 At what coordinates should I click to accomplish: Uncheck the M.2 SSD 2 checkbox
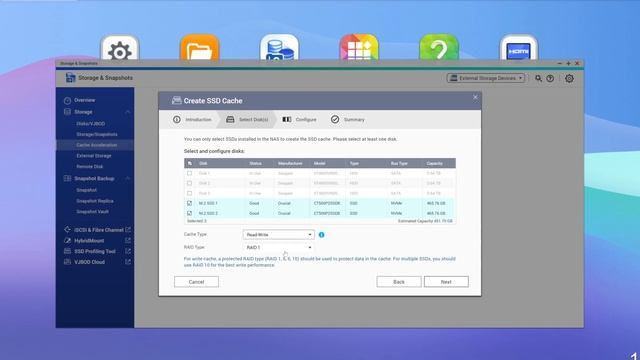tap(189, 213)
